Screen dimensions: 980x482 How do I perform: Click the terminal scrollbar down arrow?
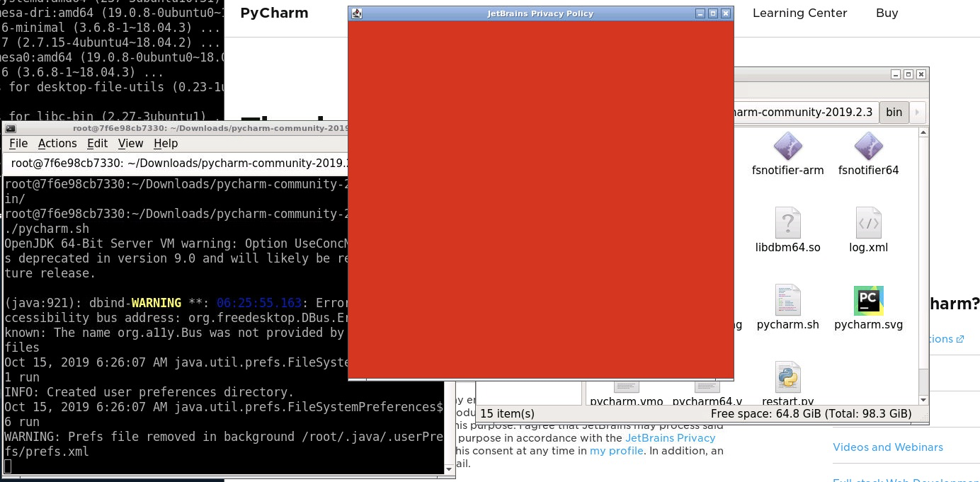click(449, 469)
